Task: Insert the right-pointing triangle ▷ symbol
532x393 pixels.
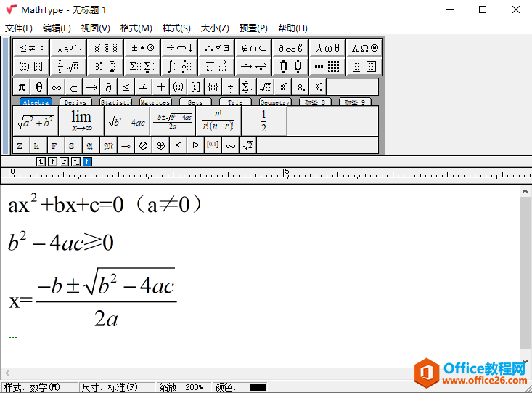Action: (196, 145)
